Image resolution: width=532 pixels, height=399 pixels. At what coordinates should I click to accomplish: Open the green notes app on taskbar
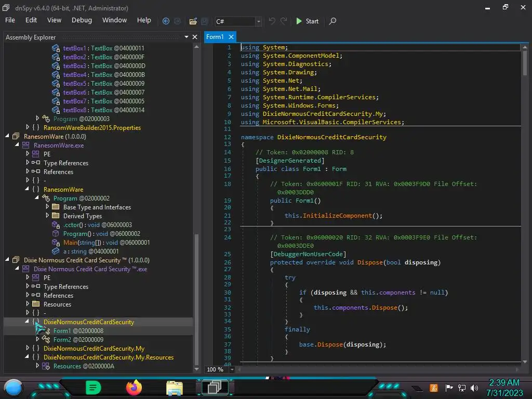coord(93,388)
